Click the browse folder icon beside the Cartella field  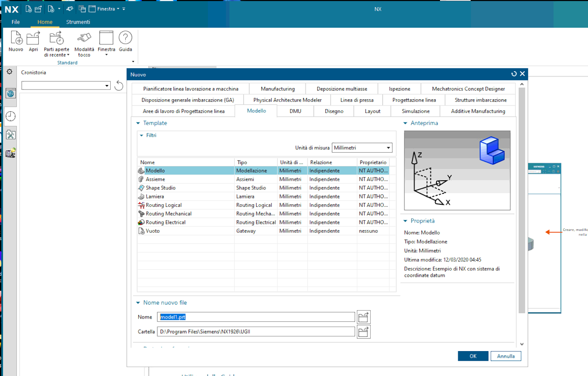[x=364, y=332]
